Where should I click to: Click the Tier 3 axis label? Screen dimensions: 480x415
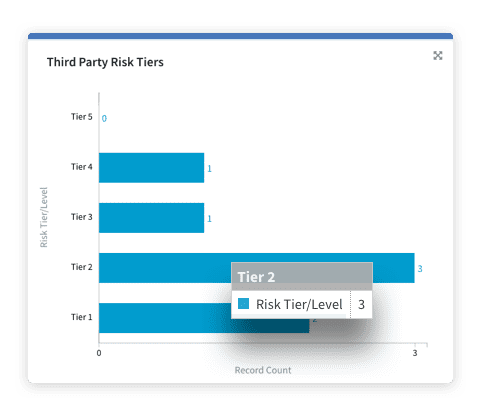coord(81,217)
